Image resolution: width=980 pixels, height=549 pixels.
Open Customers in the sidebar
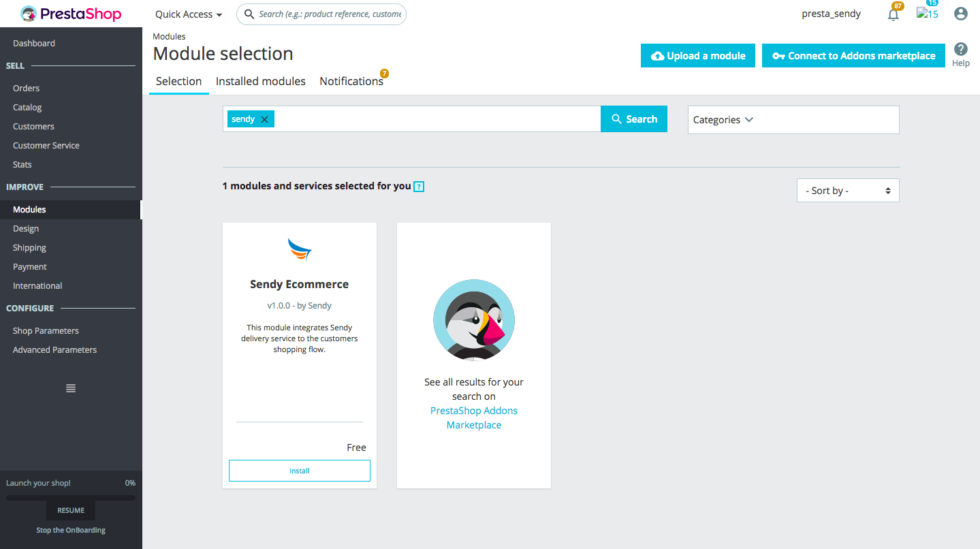[33, 126]
